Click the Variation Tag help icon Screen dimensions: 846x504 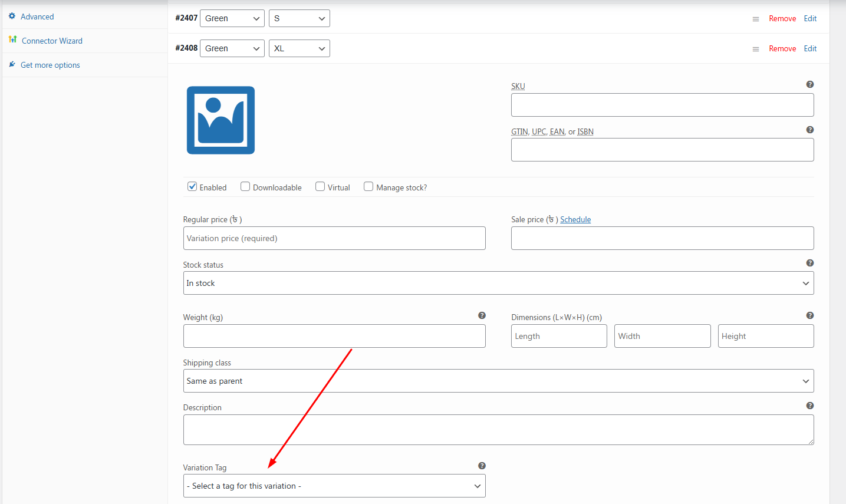pos(482,466)
